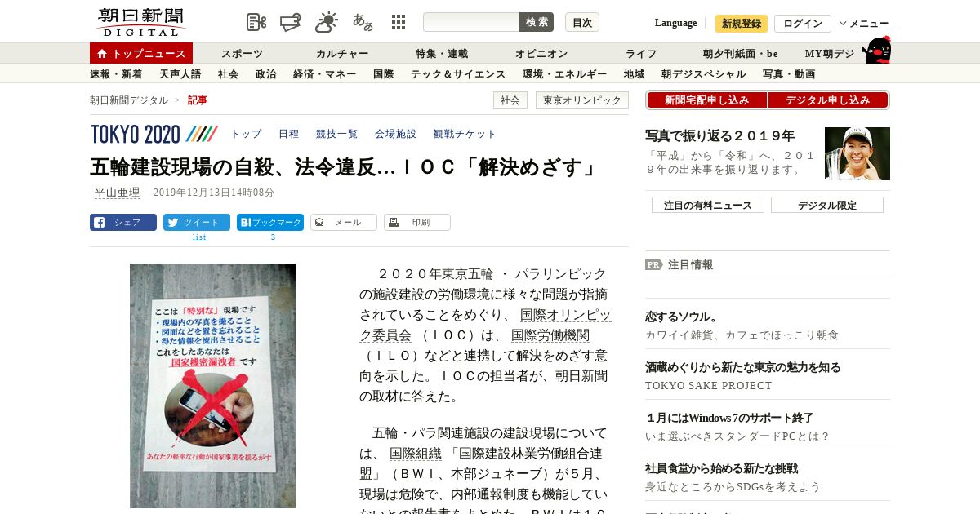
Task: Click 朝日新聞デジタル breadcrumb link
Action: [x=129, y=100]
